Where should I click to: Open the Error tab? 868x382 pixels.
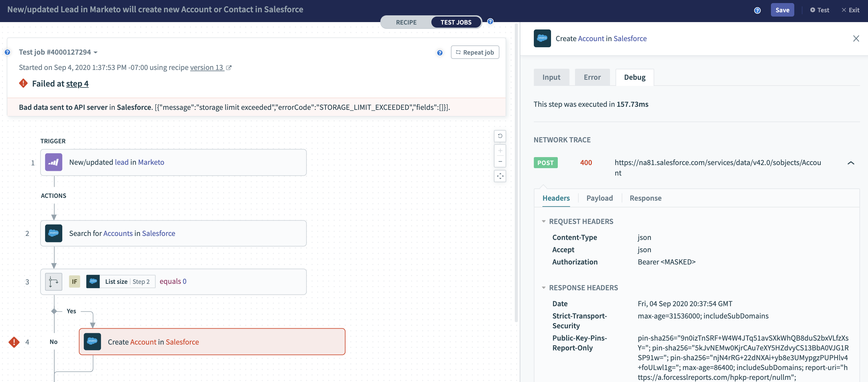tap(592, 77)
